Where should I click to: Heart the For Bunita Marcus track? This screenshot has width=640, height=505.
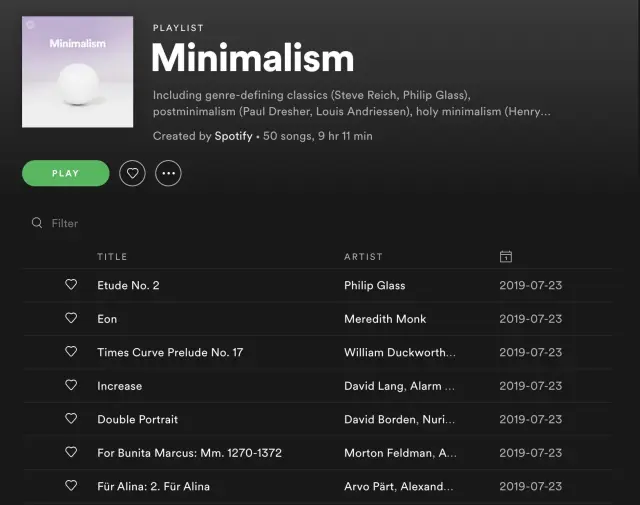point(71,452)
